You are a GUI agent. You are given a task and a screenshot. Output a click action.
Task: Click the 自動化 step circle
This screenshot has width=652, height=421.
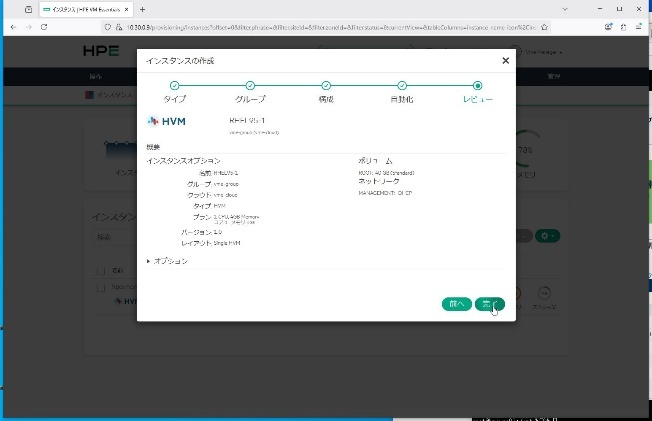tap(402, 86)
